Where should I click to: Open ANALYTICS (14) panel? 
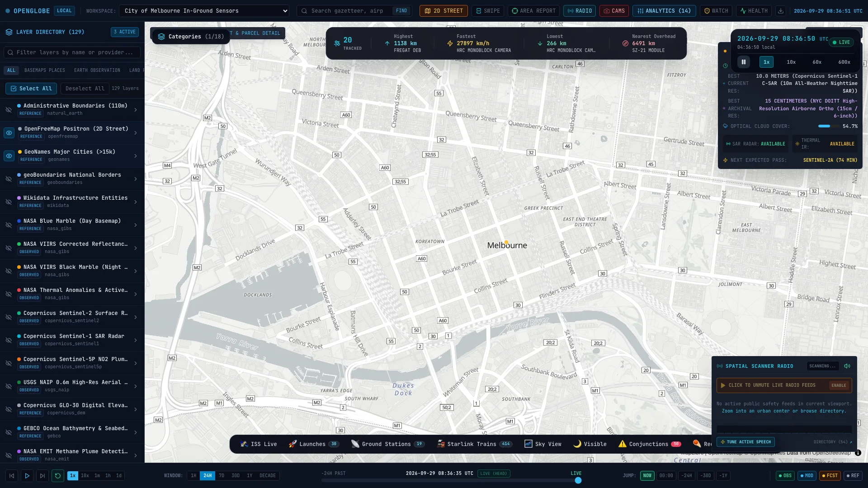tap(664, 11)
